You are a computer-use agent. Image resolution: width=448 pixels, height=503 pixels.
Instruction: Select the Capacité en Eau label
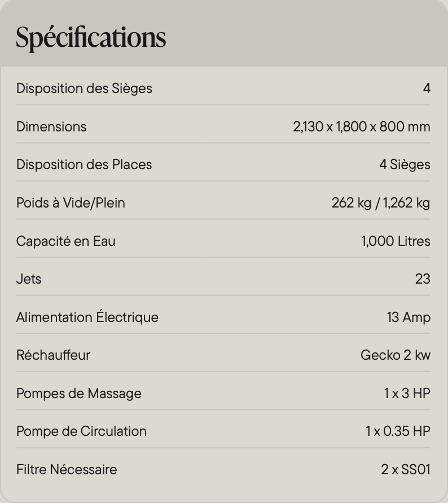pyautogui.click(x=66, y=241)
